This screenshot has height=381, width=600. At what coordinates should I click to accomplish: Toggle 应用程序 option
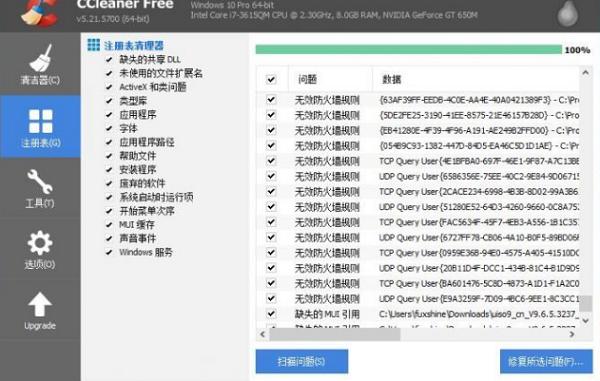(x=109, y=115)
